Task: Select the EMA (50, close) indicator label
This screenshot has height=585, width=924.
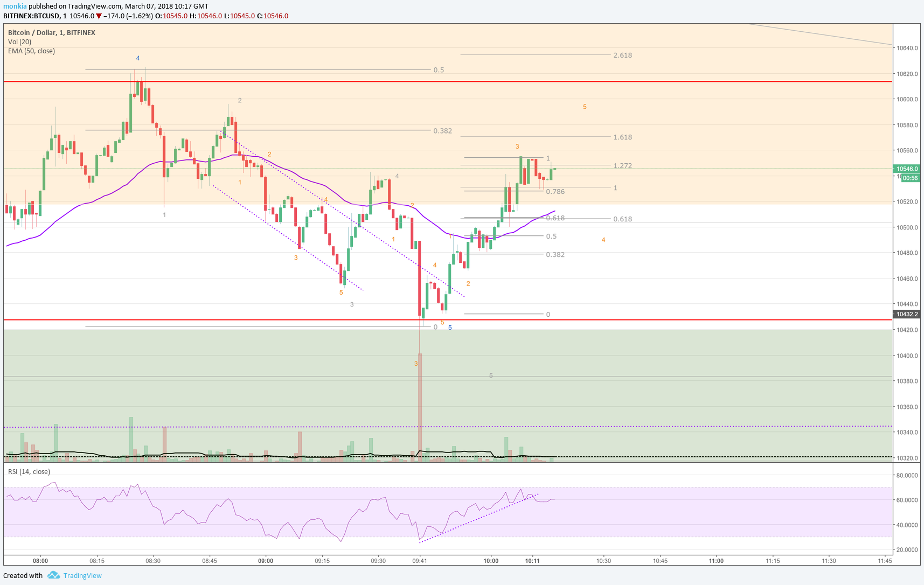Action: (31, 51)
